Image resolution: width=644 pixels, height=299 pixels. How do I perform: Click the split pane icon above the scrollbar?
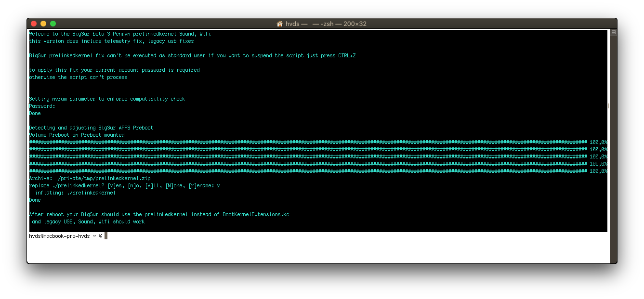[x=613, y=33]
